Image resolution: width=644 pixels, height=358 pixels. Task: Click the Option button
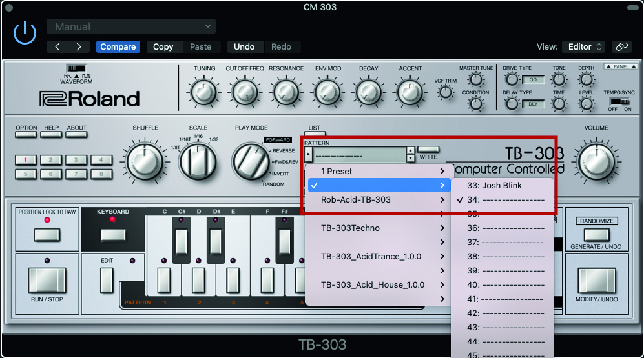coord(26,135)
